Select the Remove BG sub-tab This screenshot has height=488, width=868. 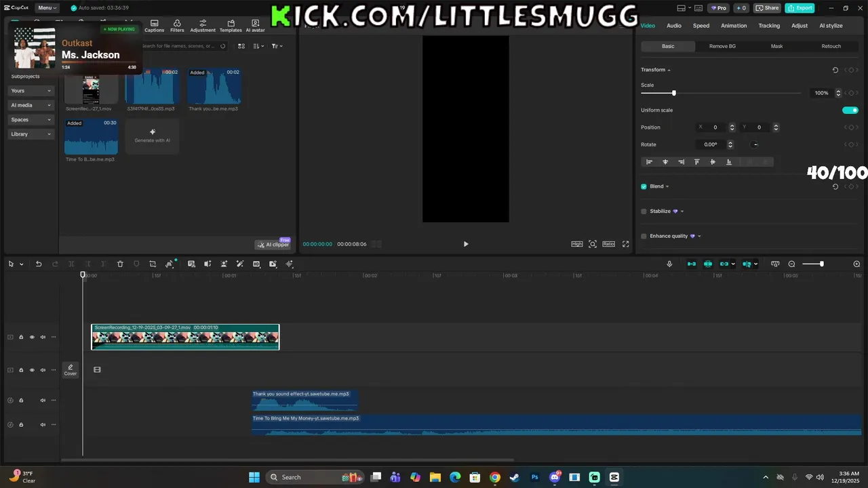pos(722,46)
